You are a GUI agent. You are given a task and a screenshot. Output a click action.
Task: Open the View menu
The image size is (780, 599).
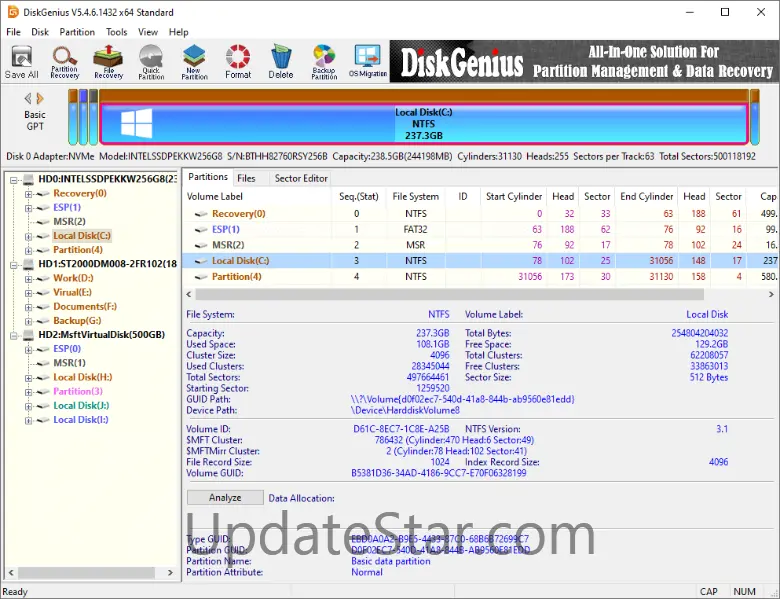[148, 32]
